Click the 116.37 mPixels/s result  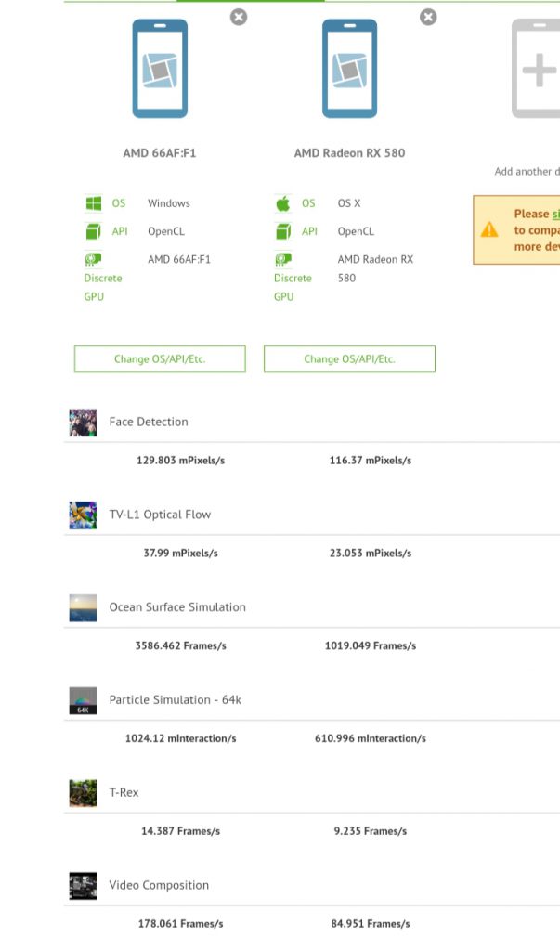point(371,461)
